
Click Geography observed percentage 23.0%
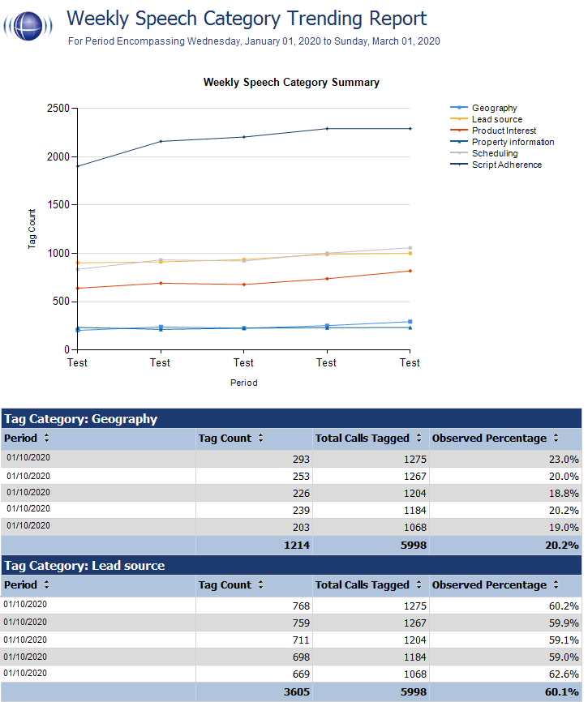[x=564, y=460]
